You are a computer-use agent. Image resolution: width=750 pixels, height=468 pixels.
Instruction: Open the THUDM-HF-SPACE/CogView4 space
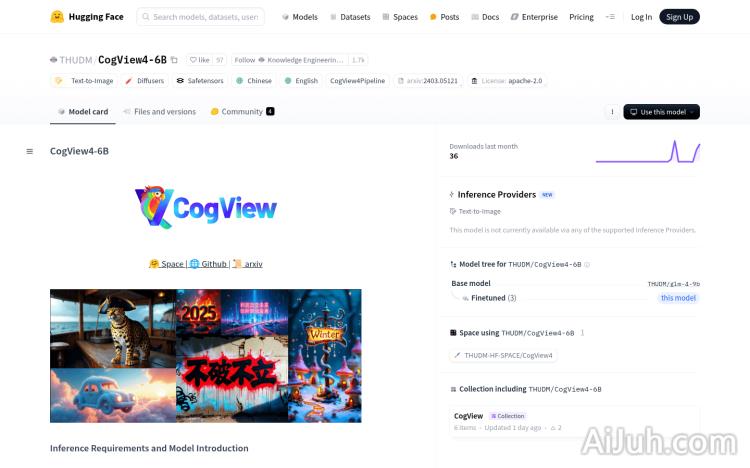coord(503,356)
